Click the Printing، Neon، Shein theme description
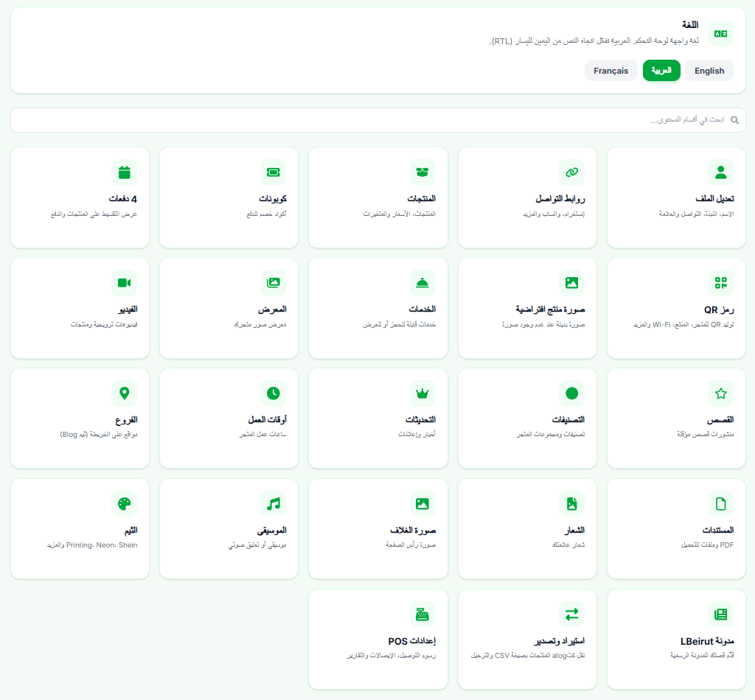The image size is (755, 700). coord(92,545)
